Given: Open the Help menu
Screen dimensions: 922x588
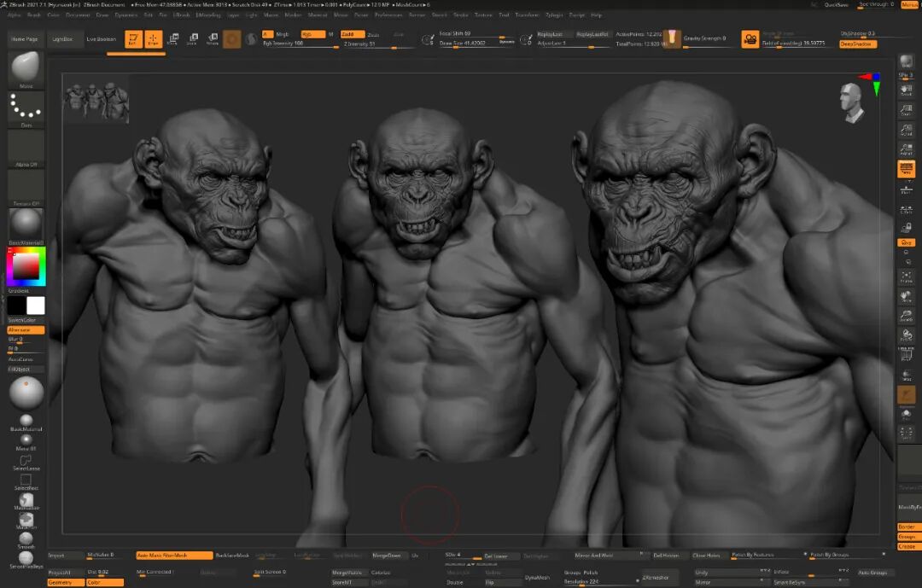Looking at the screenshot, I should pos(596,15).
